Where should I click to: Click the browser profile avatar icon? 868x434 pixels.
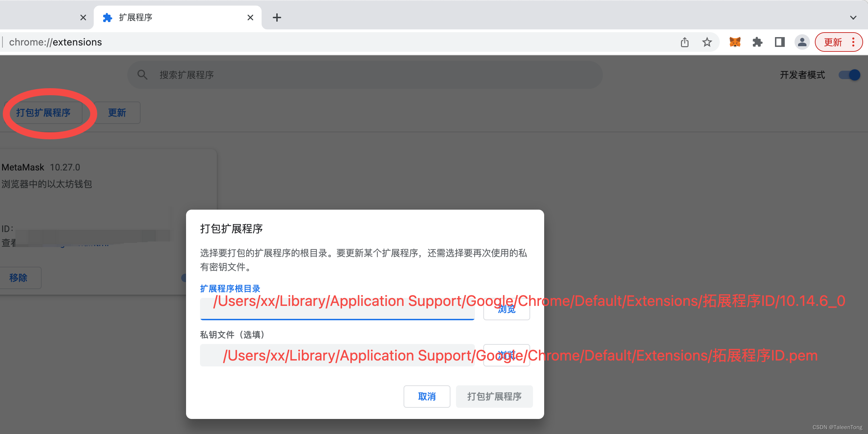click(802, 42)
